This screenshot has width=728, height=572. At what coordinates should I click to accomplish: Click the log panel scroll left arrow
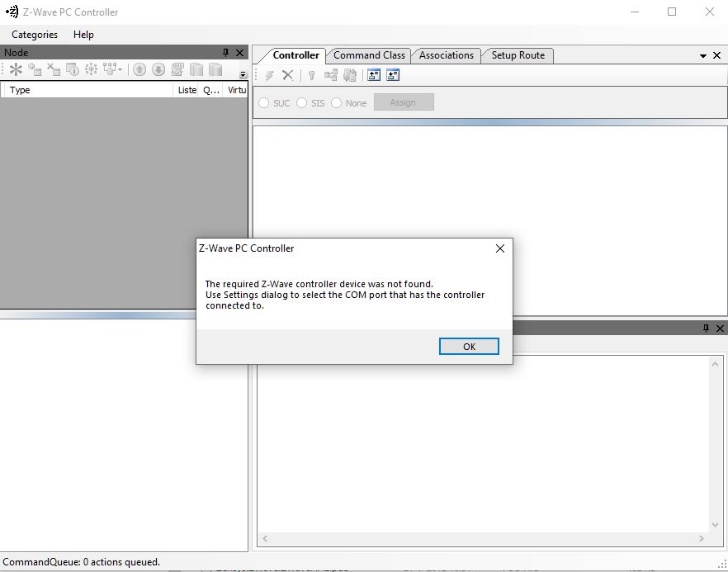tap(265, 538)
